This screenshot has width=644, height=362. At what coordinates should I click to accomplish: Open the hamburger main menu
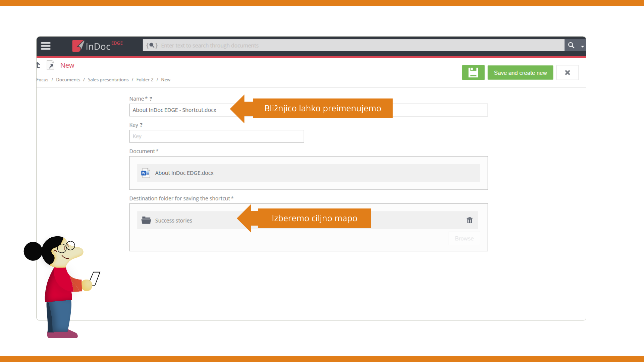[x=46, y=46]
